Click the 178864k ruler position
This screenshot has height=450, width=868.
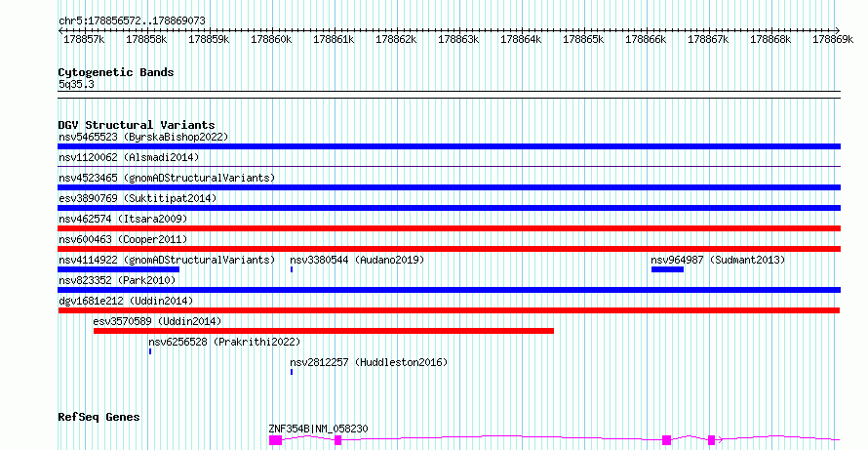(521, 40)
